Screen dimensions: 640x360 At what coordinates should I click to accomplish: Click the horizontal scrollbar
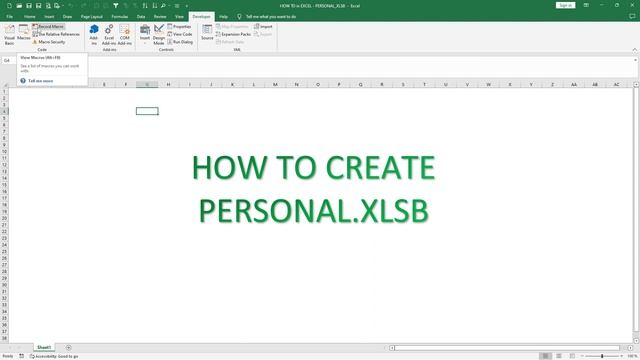coord(507,348)
